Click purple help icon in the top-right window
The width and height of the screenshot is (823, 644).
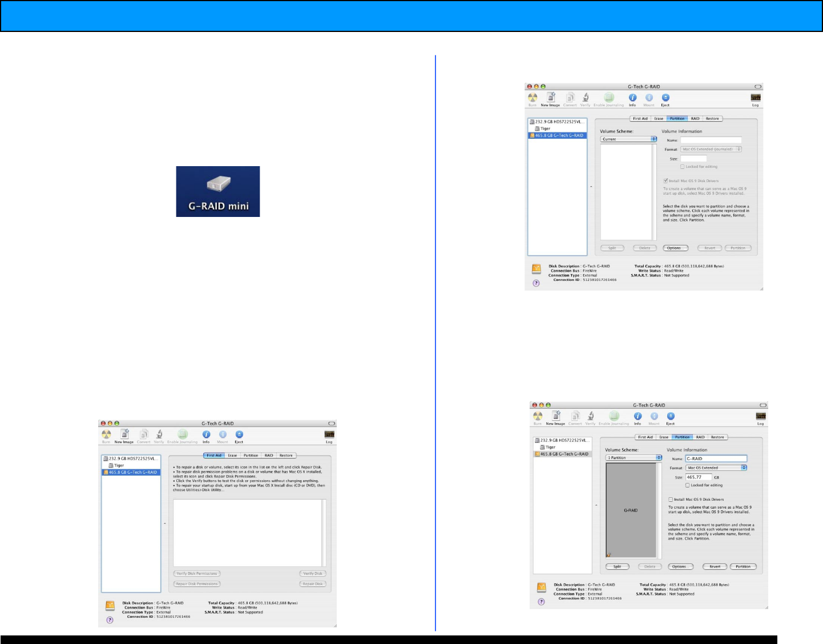coord(536,283)
